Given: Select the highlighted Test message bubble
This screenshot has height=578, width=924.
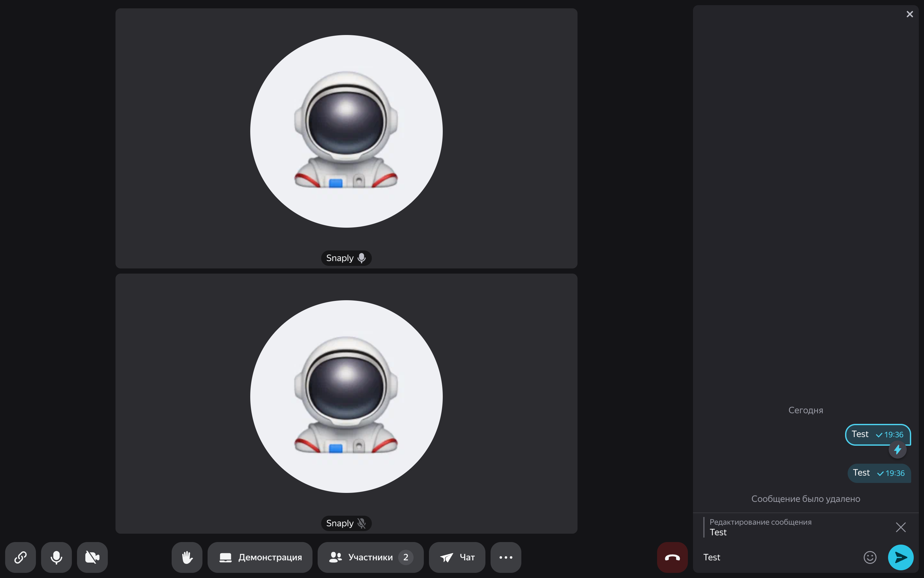Looking at the screenshot, I should point(878,435).
